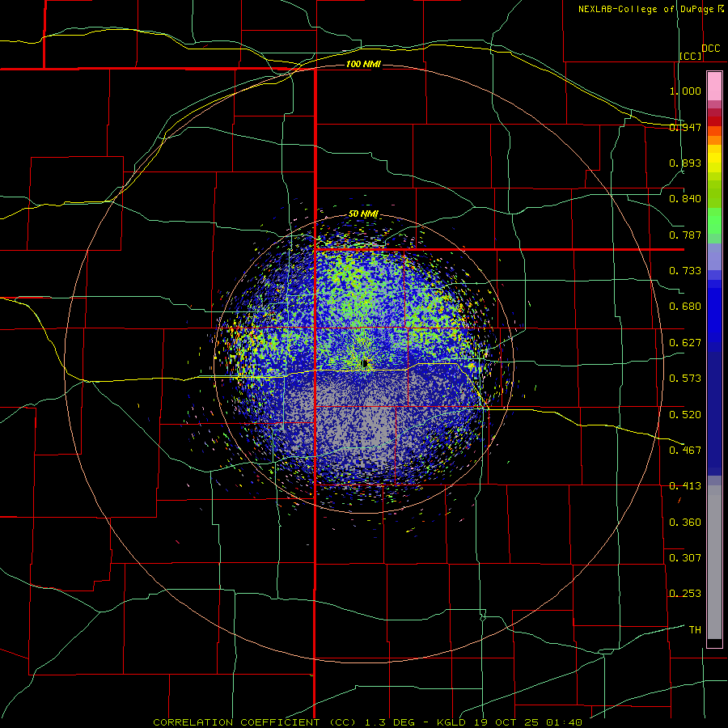Pick the orange segment of the color bar

click(x=714, y=140)
